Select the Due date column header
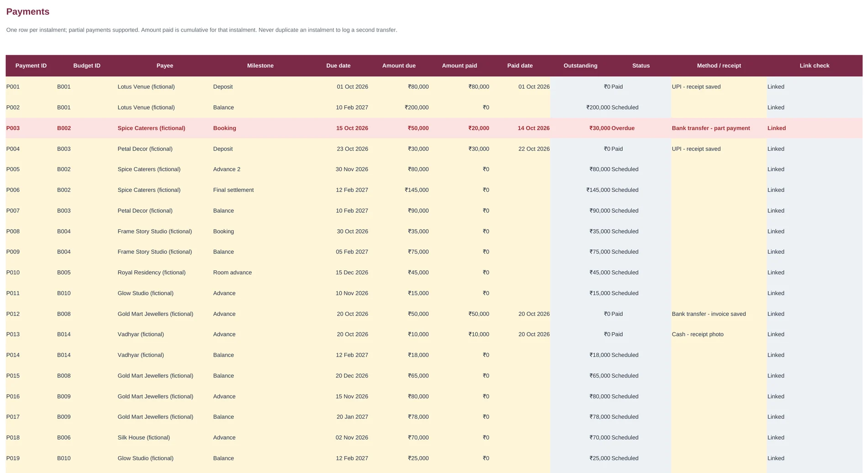This screenshot has height=473, width=868. pos(339,66)
